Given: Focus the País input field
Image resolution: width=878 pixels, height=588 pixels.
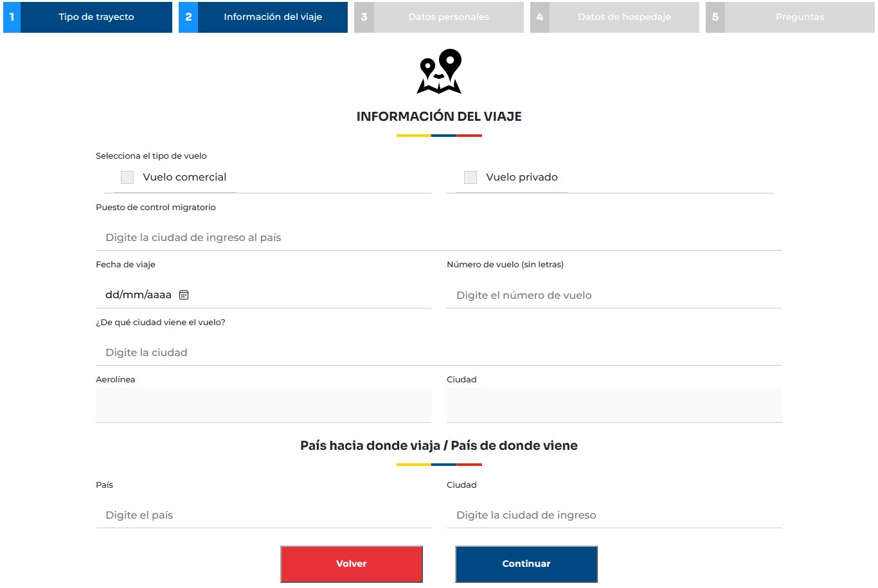Looking at the screenshot, I should click(x=264, y=515).
